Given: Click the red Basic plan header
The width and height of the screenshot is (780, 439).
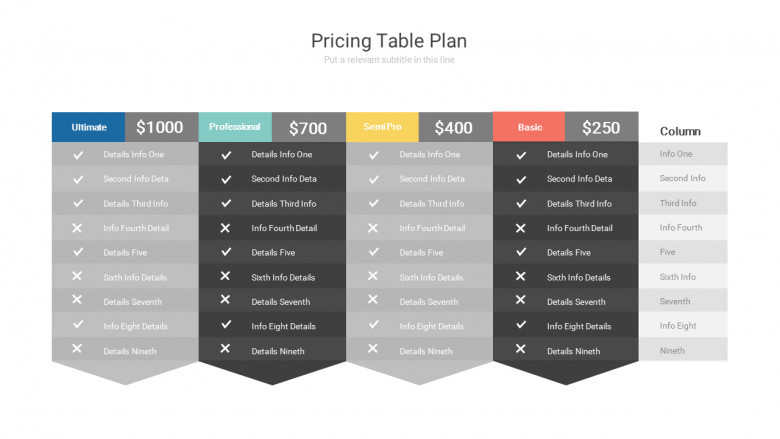Looking at the screenshot, I should tap(529, 127).
